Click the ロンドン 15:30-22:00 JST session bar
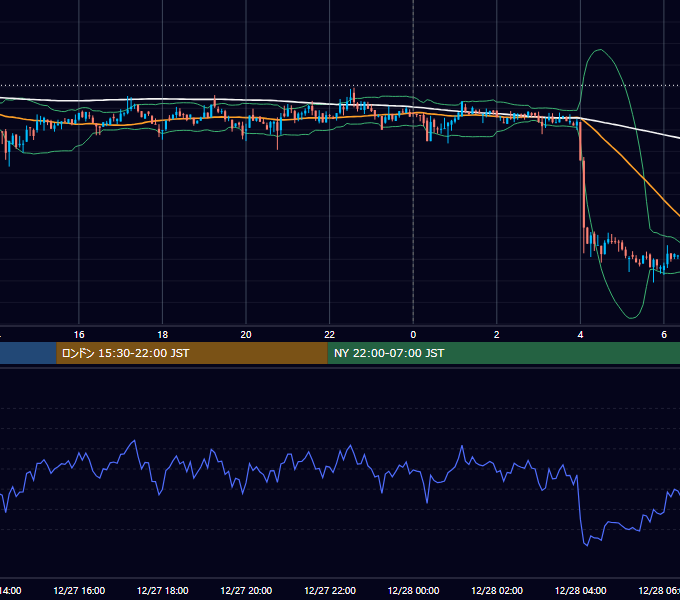Viewport: 680px width, 600px height. [x=192, y=353]
